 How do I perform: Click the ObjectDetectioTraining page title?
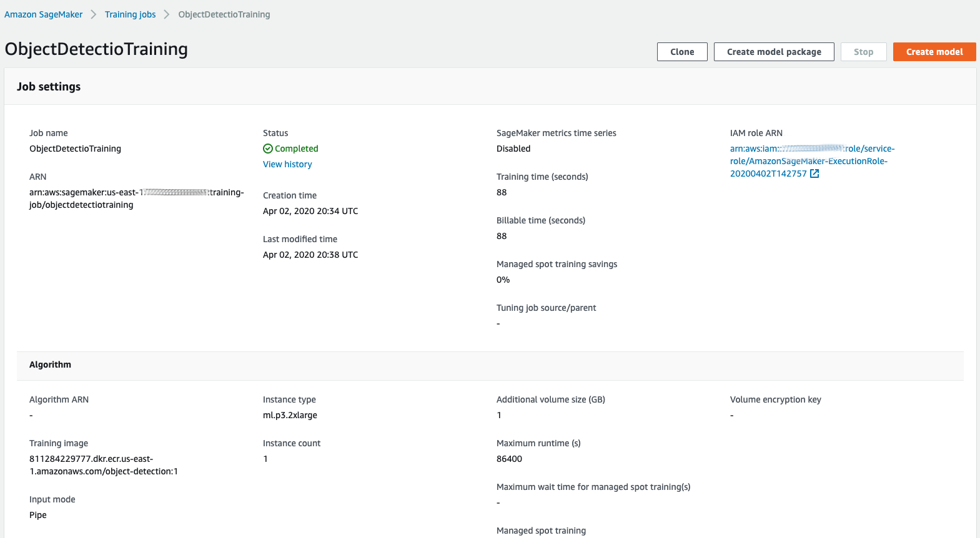click(x=96, y=49)
